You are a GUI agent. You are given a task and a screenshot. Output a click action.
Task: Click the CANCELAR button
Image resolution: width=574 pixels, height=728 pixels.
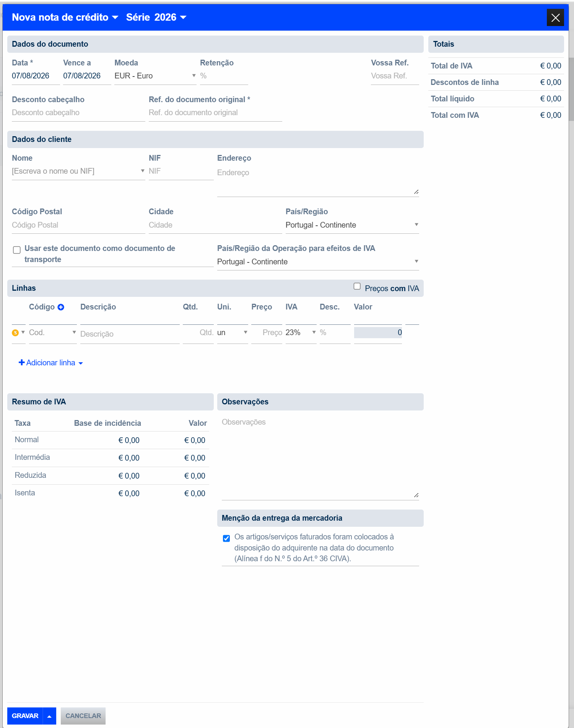tap(83, 716)
